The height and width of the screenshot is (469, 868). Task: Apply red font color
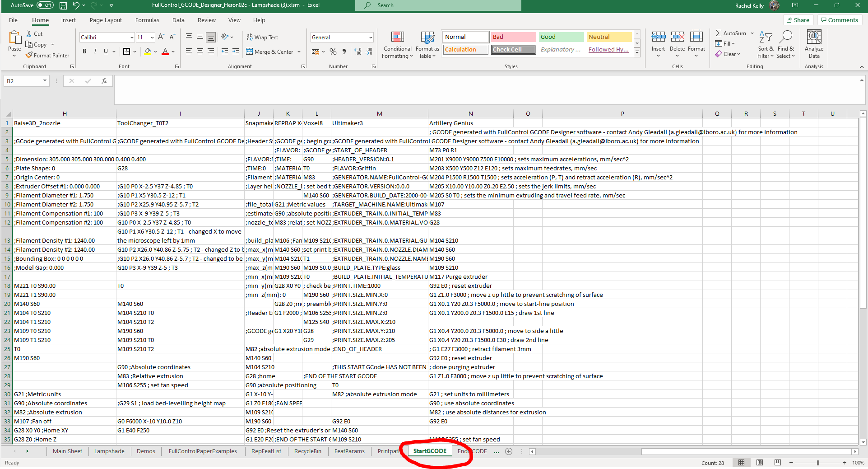coord(165,52)
